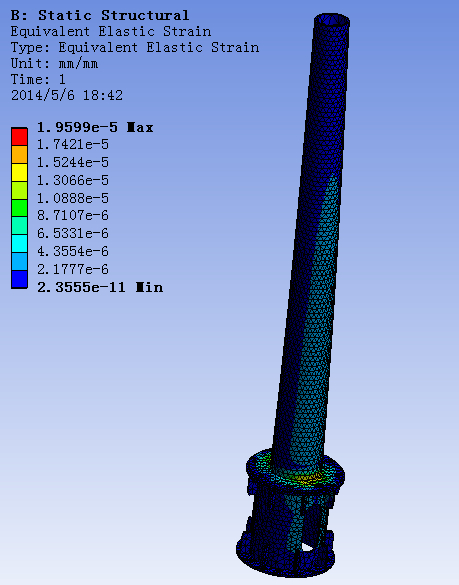Select the '1.0888e-5' legend value
Viewport: 459px width, 585px height.
point(73,198)
